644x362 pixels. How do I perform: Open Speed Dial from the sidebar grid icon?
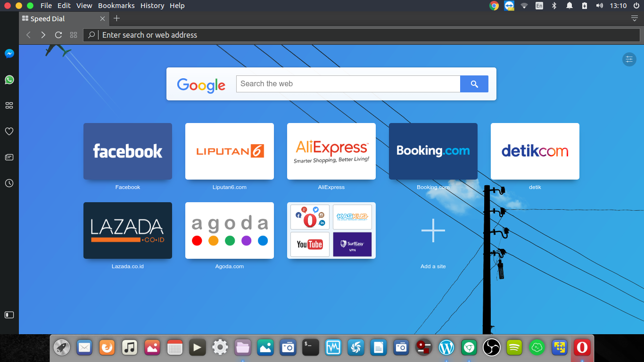point(9,106)
